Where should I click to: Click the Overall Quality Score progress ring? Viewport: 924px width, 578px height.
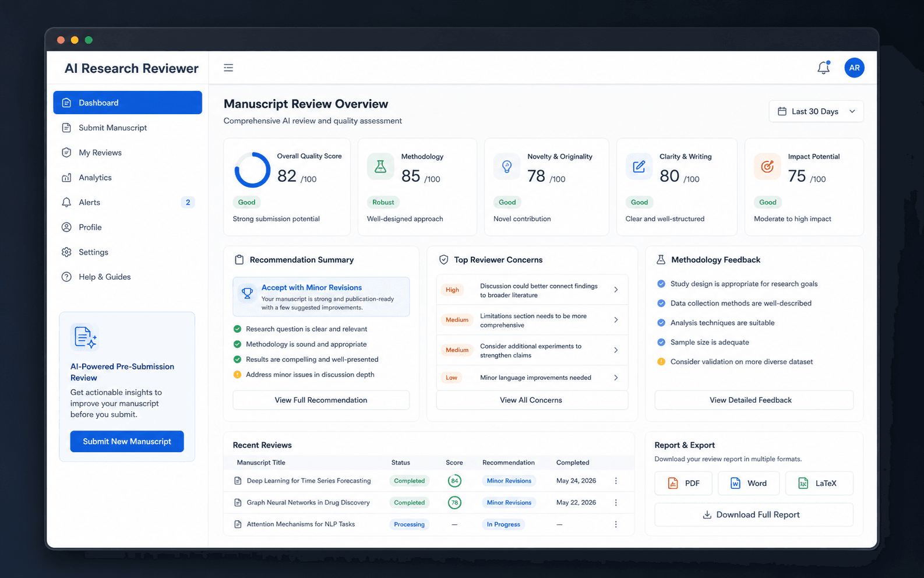point(252,170)
